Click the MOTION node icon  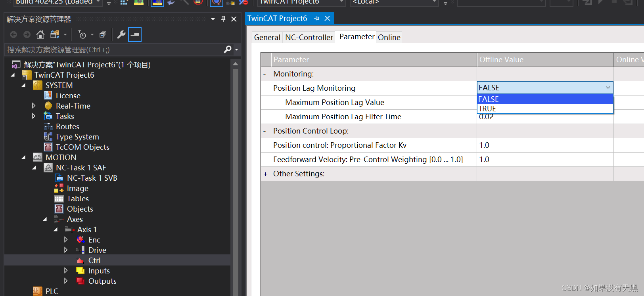click(38, 157)
